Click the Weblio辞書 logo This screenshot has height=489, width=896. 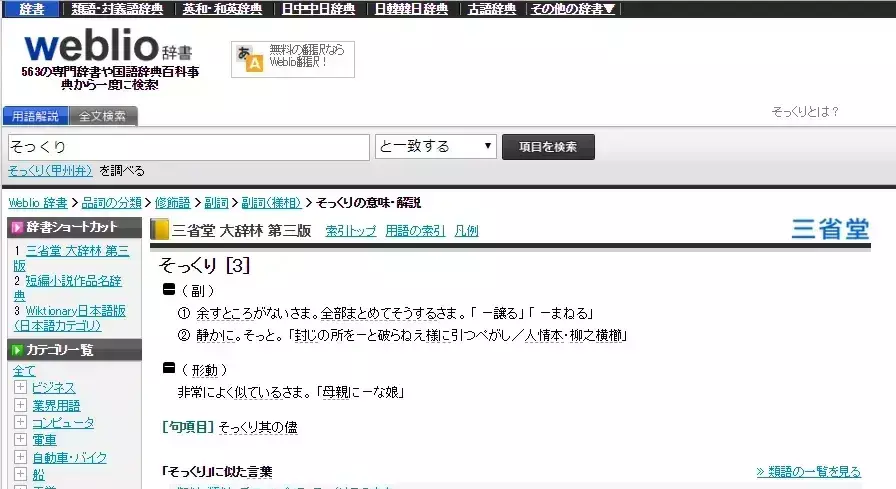click(x=108, y=47)
